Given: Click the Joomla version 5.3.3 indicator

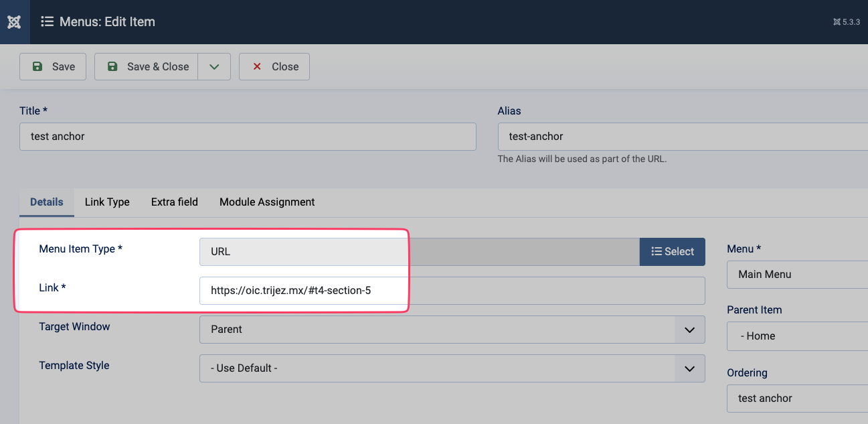Looking at the screenshot, I should 846,22.
